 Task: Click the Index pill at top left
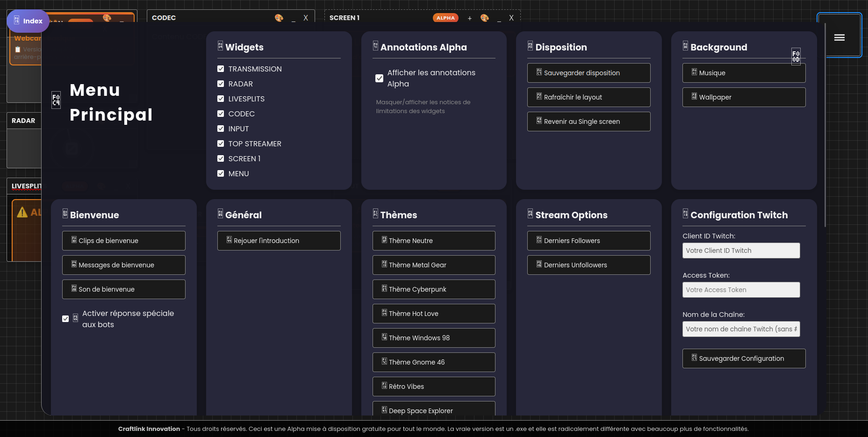click(x=28, y=21)
